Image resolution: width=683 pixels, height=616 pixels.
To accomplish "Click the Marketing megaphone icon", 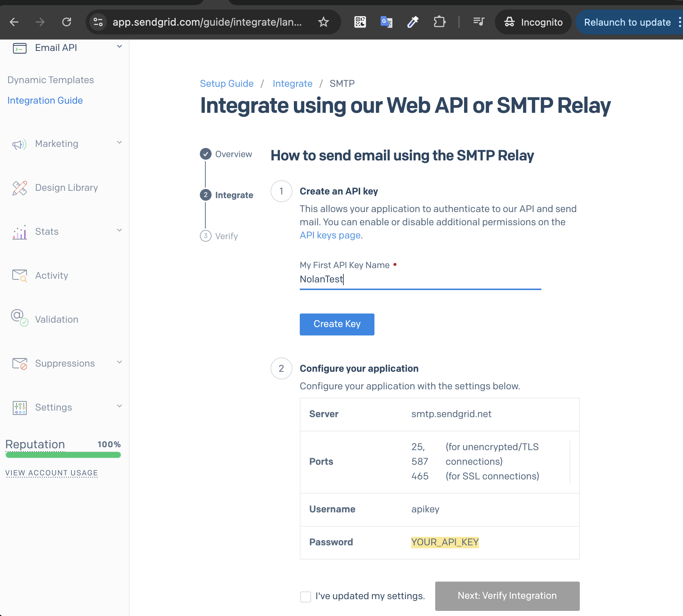I will tap(19, 144).
